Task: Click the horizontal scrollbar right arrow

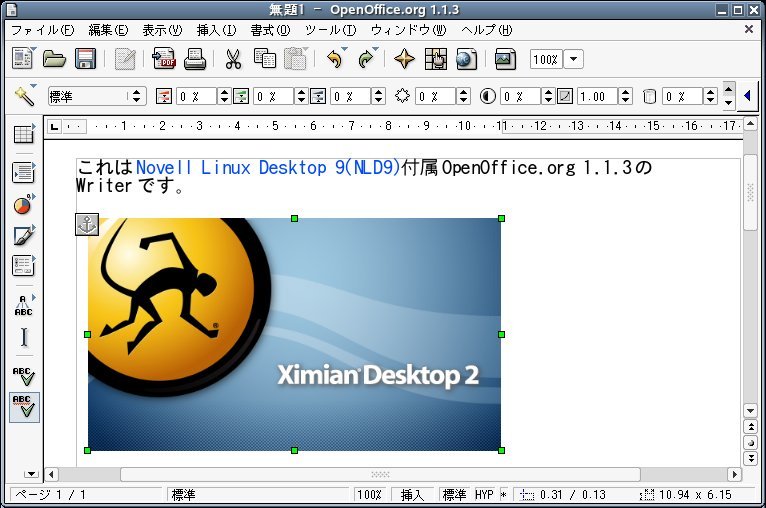Action: pyautogui.click(x=734, y=474)
